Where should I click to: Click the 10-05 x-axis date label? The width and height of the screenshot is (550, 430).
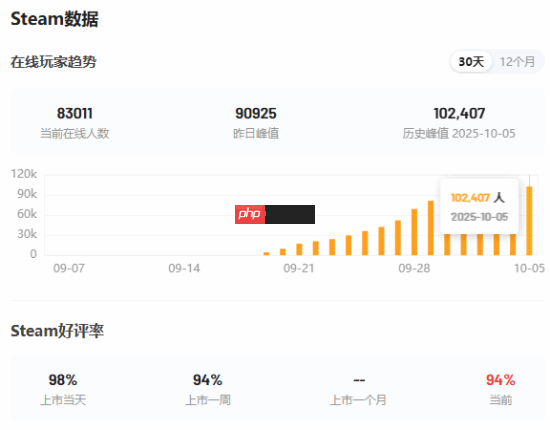529,268
